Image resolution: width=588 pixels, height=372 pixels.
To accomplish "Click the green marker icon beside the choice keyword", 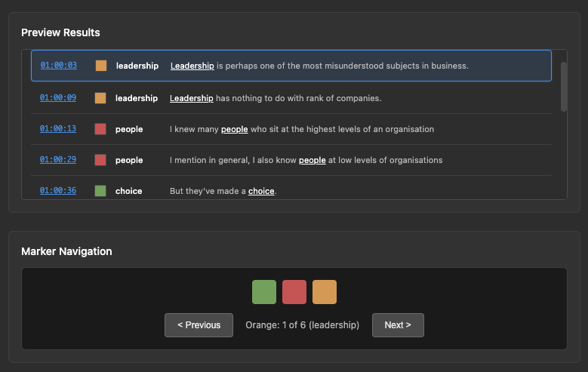I will pyautogui.click(x=100, y=191).
